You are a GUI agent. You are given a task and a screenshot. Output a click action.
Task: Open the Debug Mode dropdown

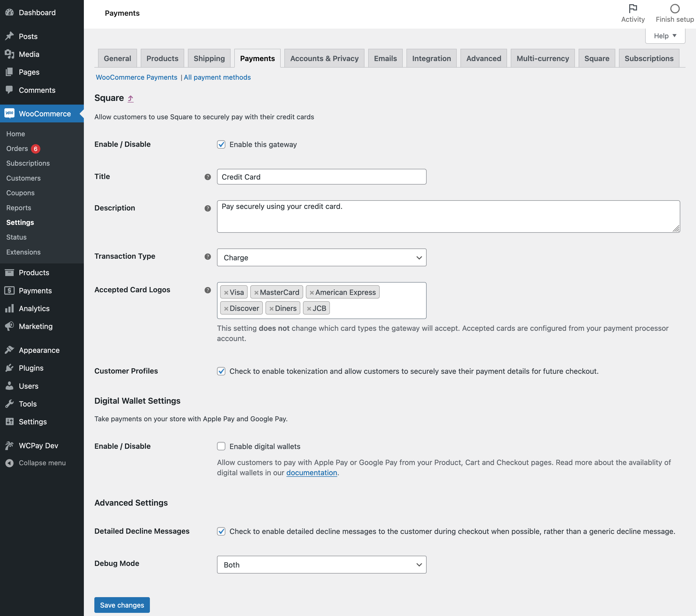pos(321,565)
